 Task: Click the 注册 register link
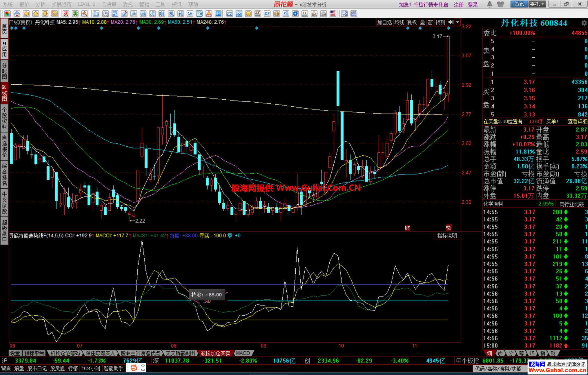tap(459, 4)
